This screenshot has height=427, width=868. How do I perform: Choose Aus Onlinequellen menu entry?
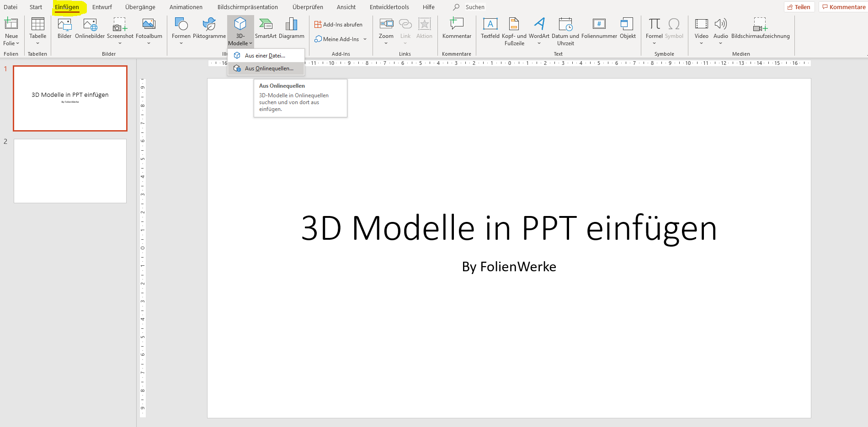[266, 69]
